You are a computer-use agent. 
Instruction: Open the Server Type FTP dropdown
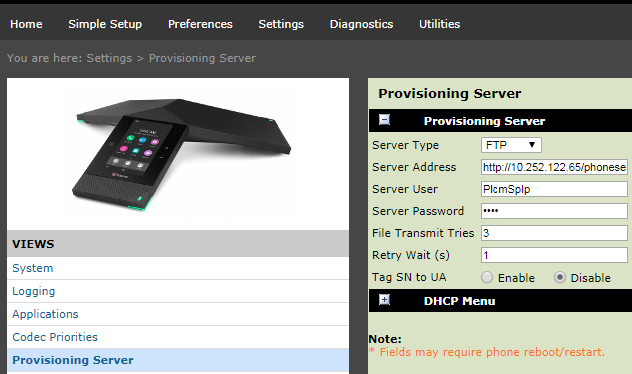511,145
